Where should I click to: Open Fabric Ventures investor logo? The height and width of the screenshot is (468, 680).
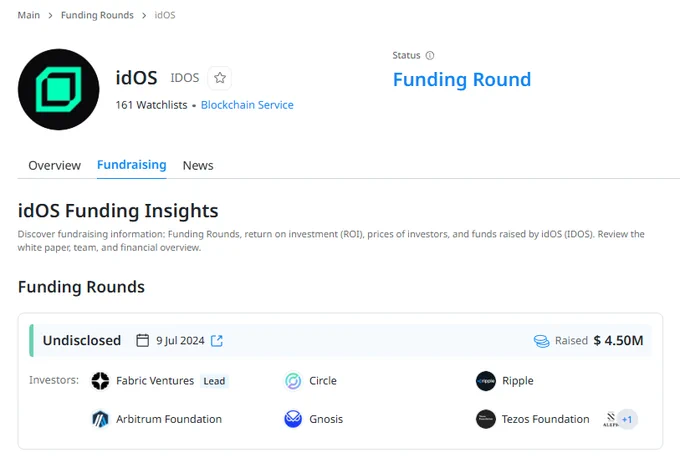100,381
